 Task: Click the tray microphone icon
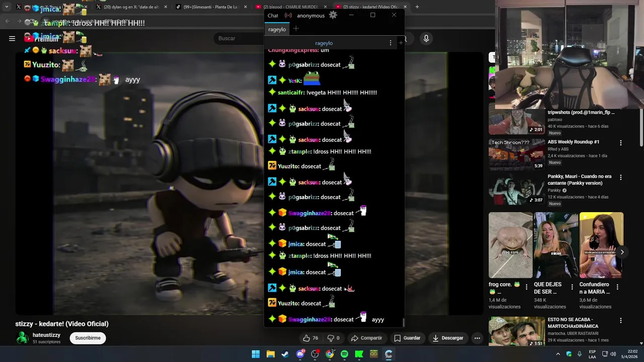(x=579, y=354)
